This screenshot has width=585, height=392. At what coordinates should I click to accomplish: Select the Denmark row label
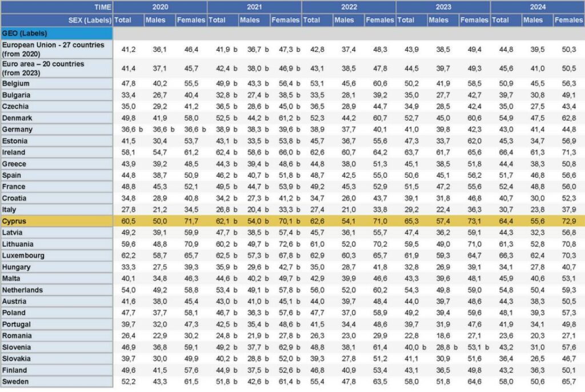click(57, 118)
